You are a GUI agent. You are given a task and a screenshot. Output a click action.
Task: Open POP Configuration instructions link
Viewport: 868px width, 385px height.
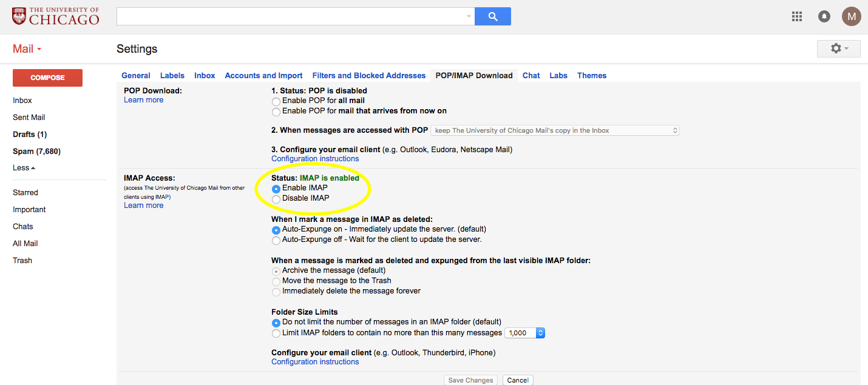point(315,159)
